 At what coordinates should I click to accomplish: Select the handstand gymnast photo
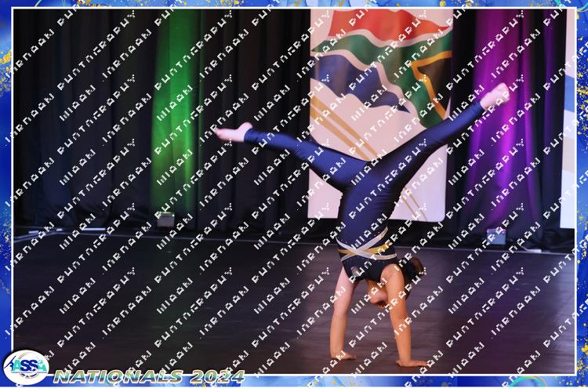tap(294, 191)
